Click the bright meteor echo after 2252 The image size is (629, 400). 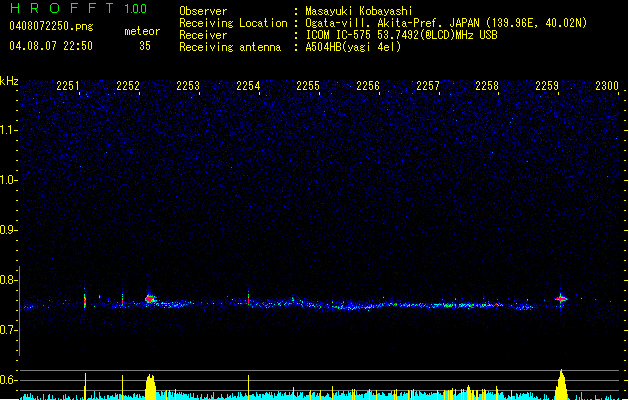pyautogui.click(x=150, y=298)
